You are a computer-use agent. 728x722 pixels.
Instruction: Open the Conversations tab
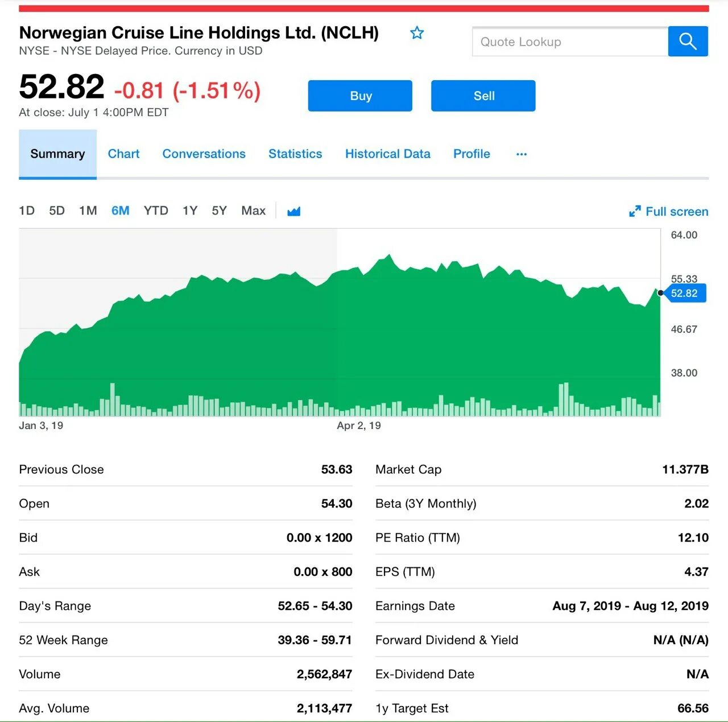coord(204,154)
